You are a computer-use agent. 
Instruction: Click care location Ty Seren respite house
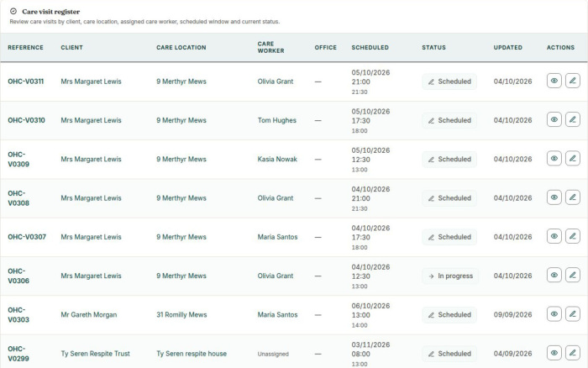click(x=192, y=354)
